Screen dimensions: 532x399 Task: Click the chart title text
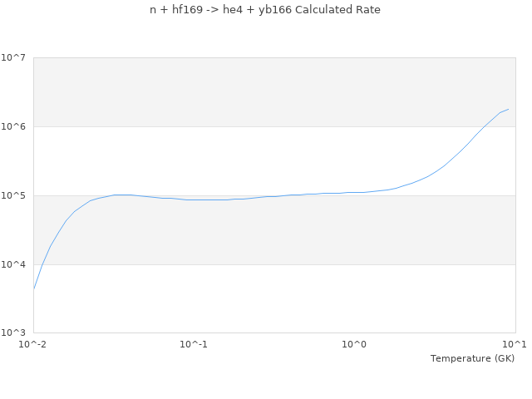coord(265,10)
